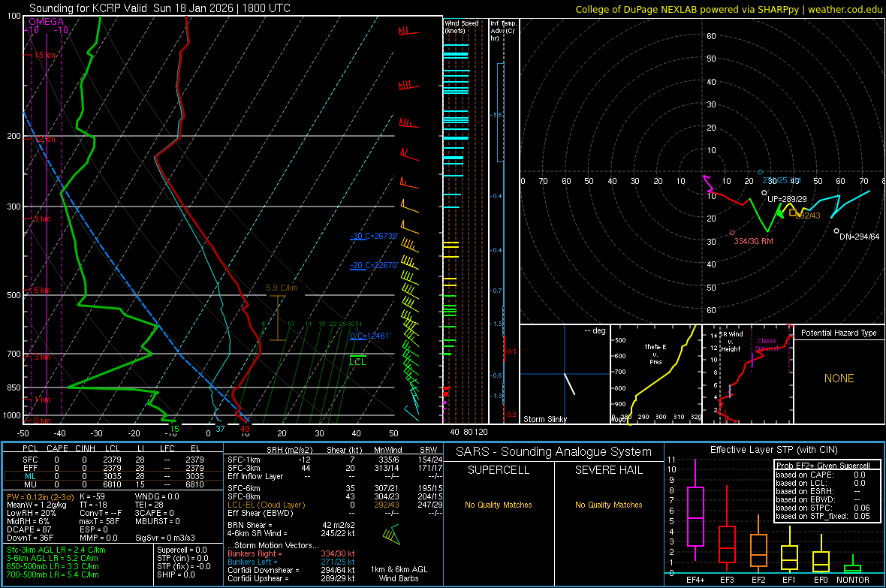
Task: Click the maxT = 58F value
Action: click(99, 521)
